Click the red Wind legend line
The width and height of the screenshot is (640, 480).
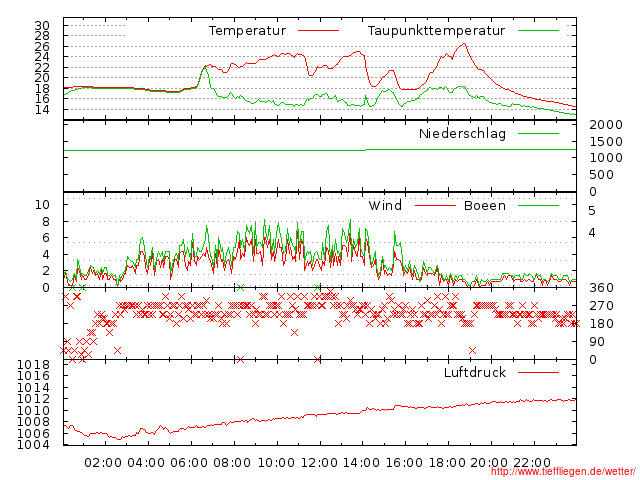[435, 205]
